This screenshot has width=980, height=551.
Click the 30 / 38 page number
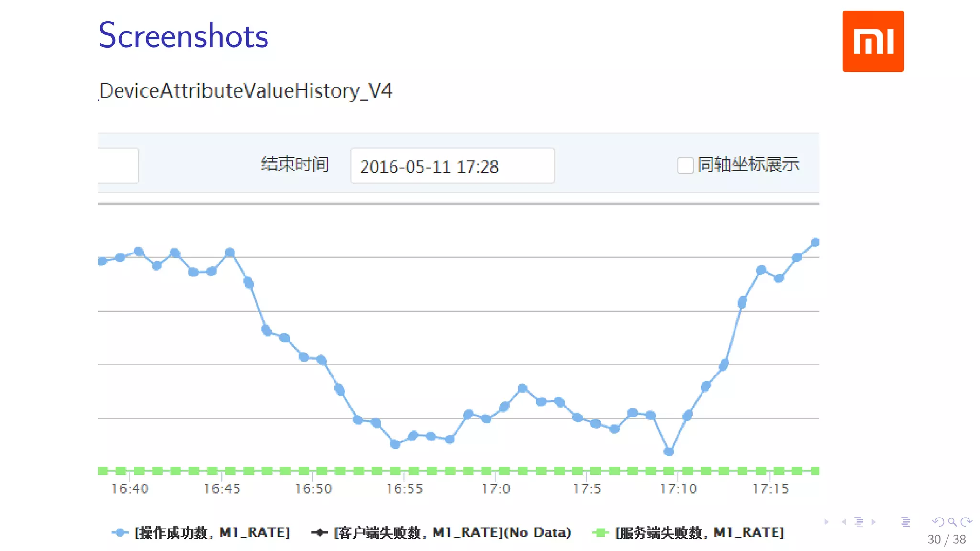click(x=947, y=540)
